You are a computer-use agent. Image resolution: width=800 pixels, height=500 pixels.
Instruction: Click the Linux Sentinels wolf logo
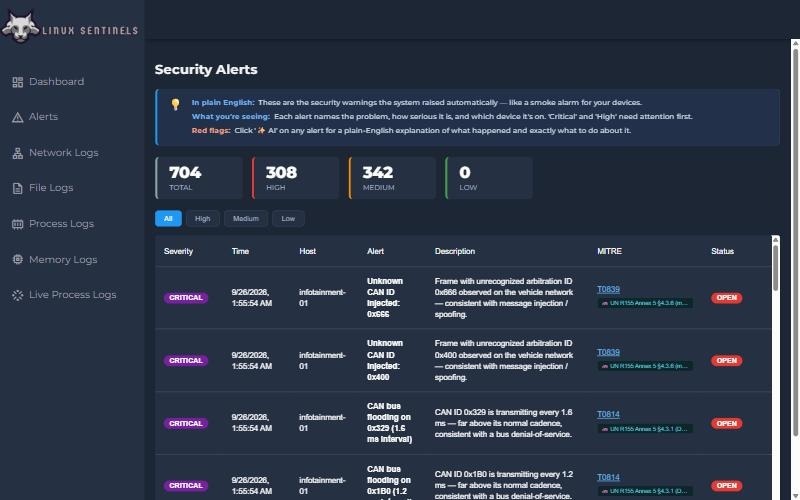click(20, 28)
